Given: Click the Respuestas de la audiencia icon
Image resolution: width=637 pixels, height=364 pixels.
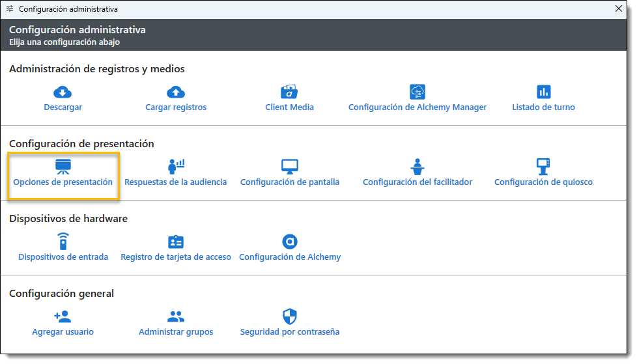Looking at the screenshot, I should 176,167.
